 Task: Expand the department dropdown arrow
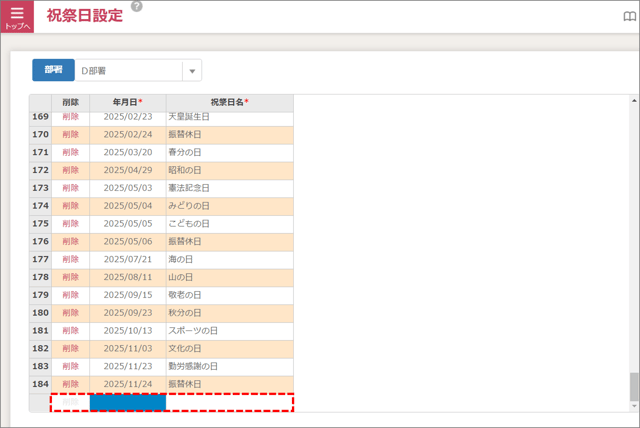pyautogui.click(x=192, y=71)
